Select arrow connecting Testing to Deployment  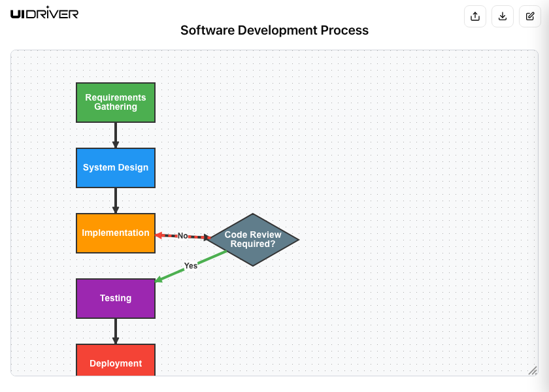pyautogui.click(x=116, y=330)
